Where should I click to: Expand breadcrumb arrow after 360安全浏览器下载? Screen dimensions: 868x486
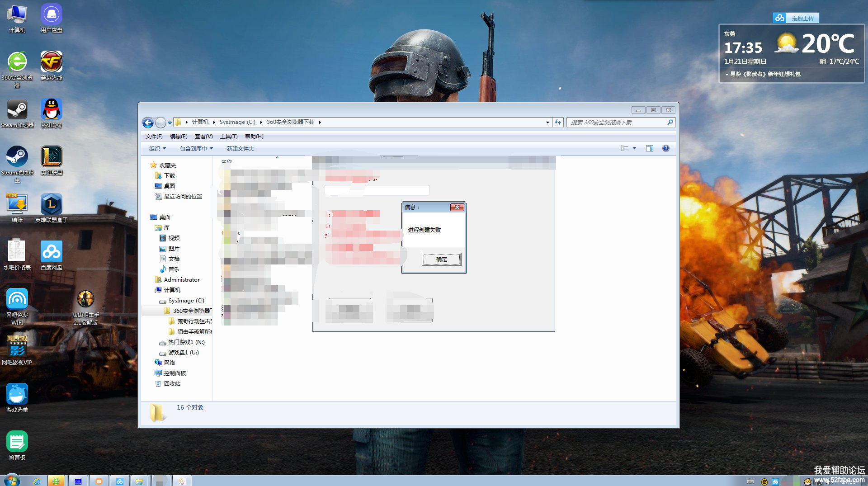tap(320, 122)
